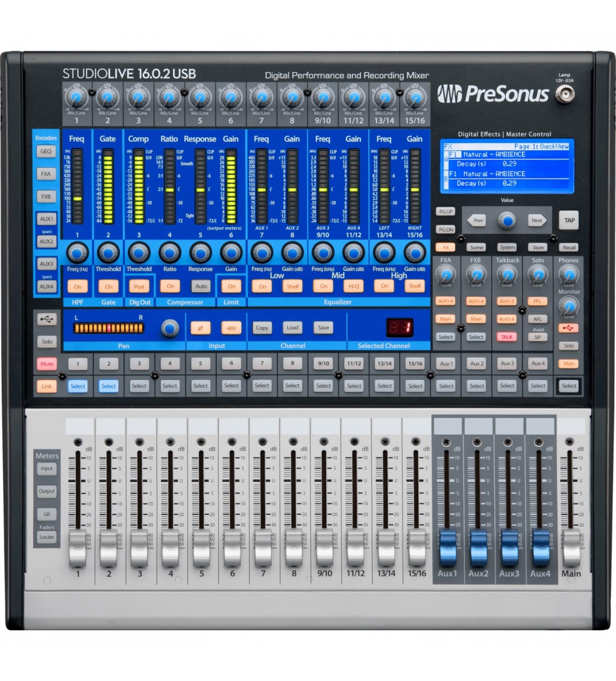The image size is (616, 681).
Task: Mute channel 1 with the Mute row button
Action: coord(77,364)
